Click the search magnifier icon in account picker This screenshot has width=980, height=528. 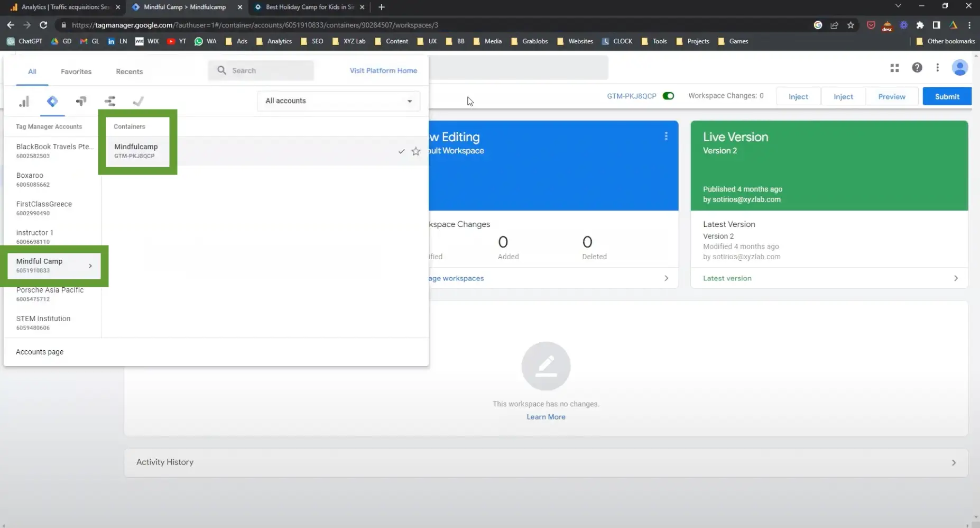click(x=222, y=70)
